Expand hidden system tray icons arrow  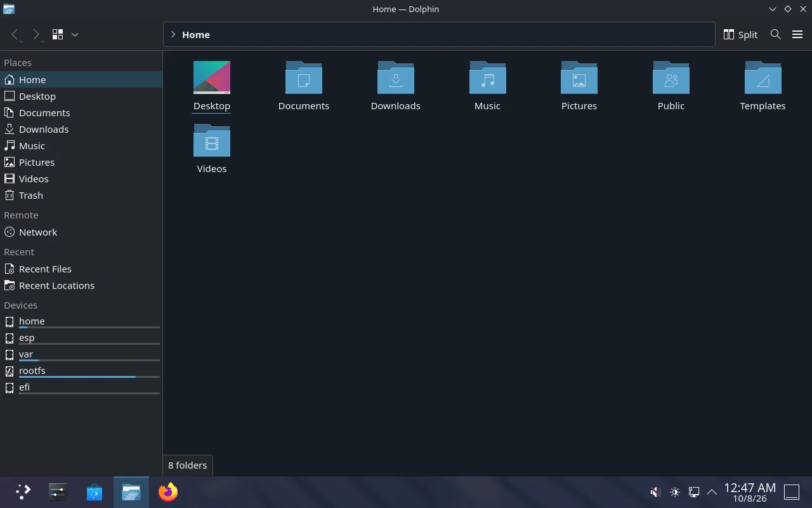pos(712,492)
